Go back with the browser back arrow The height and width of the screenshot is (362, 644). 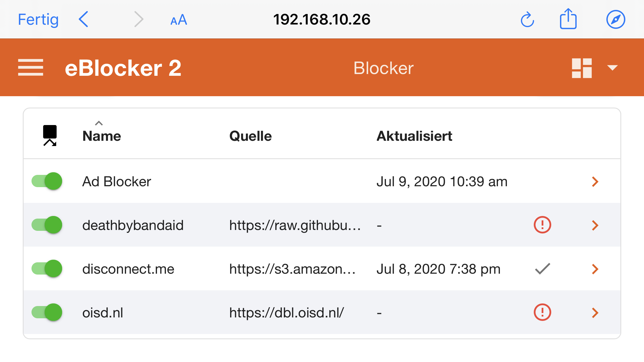(x=83, y=20)
